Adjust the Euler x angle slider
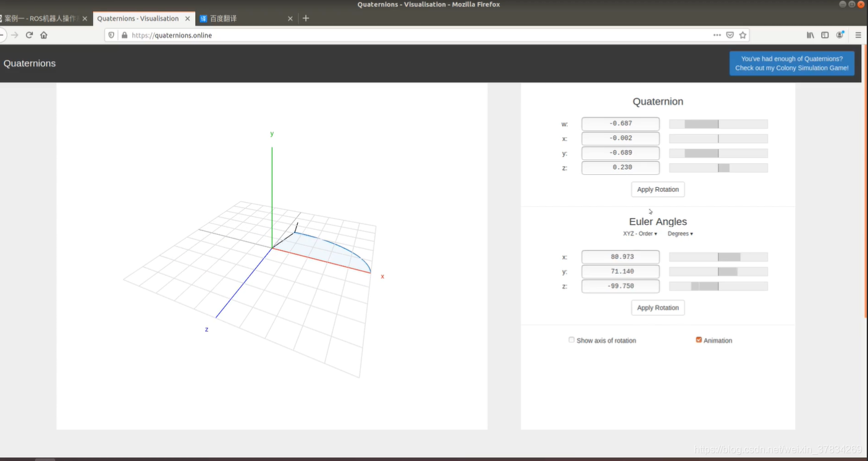Screen dimensions: 868x461 [718, 257]
